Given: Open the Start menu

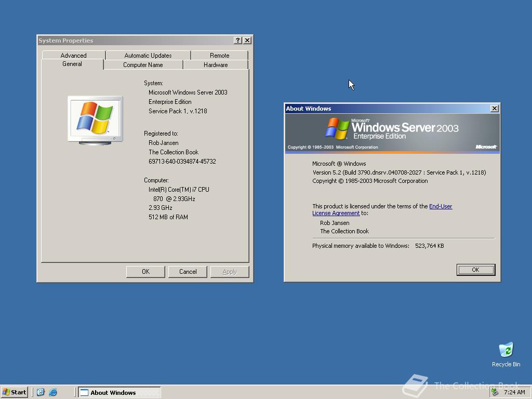Looking at the screenshot, I should [15, 392].
